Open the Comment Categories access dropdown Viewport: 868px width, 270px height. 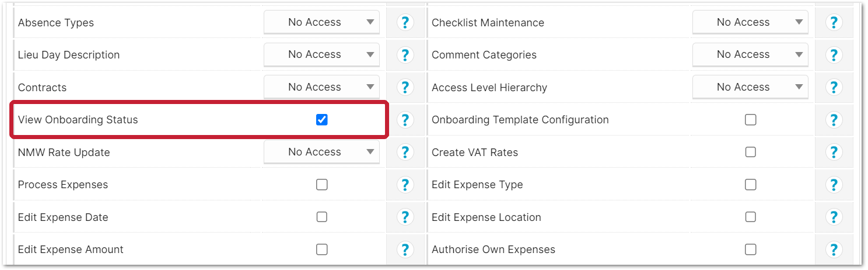[750, 54]
